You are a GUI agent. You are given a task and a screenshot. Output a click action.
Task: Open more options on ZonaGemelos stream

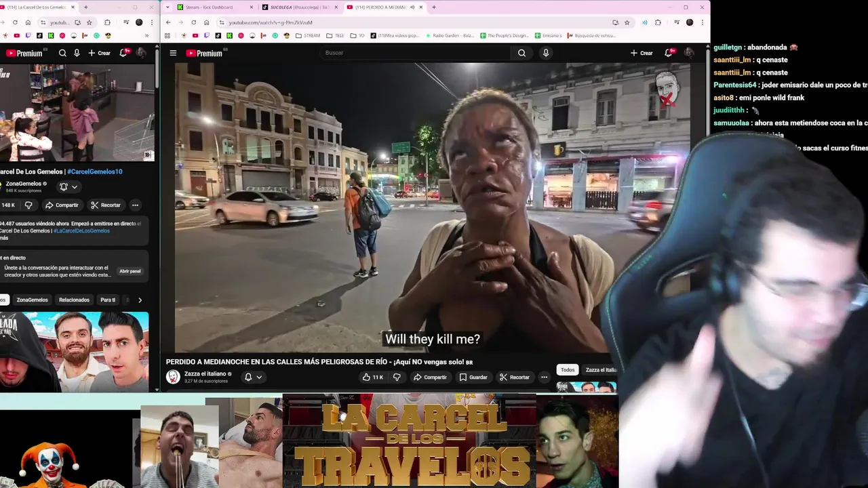[x=135, y=205]
